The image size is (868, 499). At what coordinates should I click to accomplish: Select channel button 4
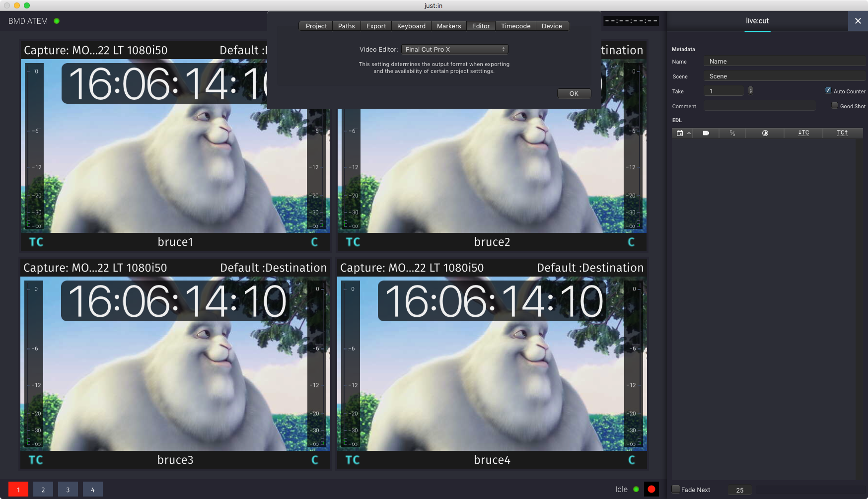[x=93, y=489]
